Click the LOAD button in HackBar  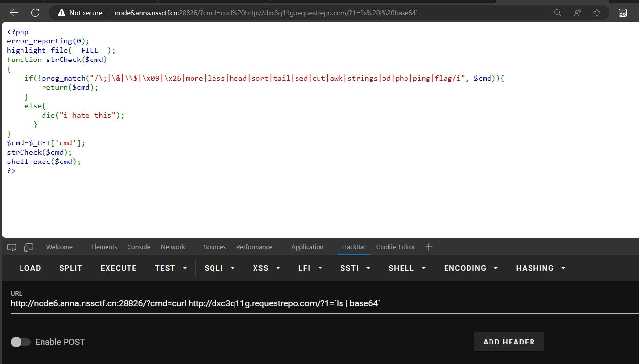pyautogui.click(x=30, y=268)
